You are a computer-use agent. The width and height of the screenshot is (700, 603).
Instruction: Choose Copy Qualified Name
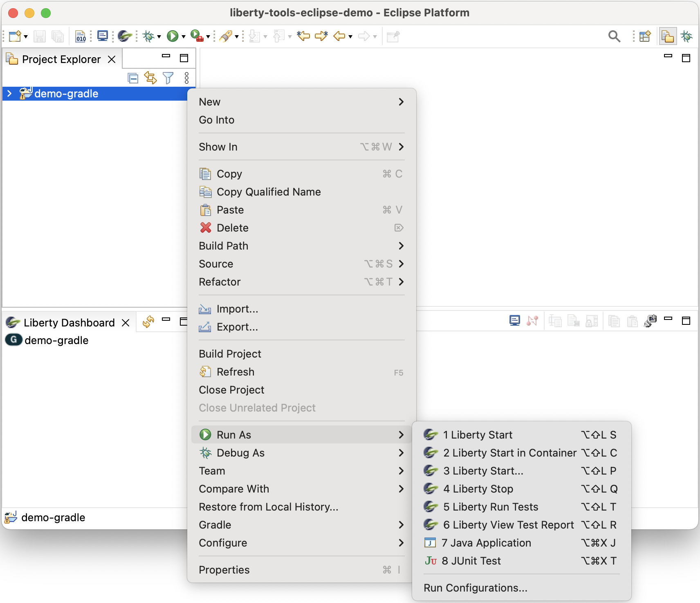pyautogui.click(x=301, y=192)
